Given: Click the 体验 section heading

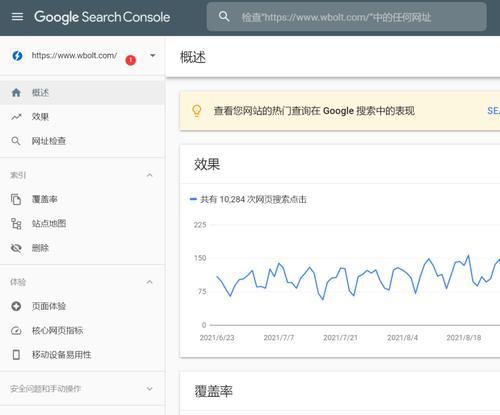Looking at the screenshot, I should [18, 282].
